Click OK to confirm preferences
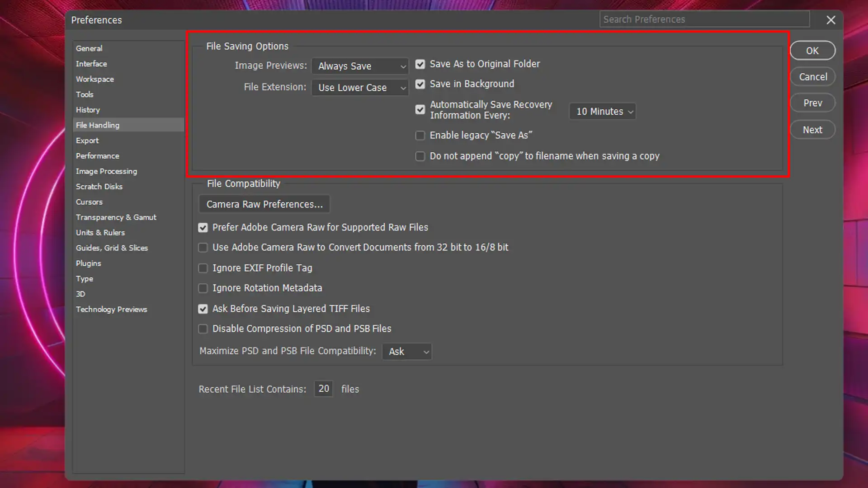 [812, 50]
